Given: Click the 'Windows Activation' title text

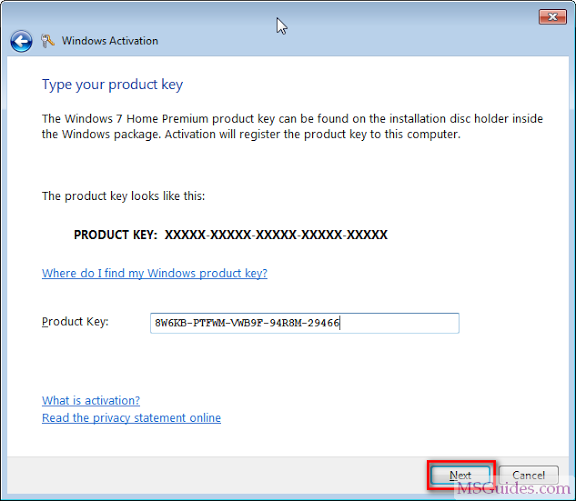Looking at the screenshot, I should (x=110, y=41).
